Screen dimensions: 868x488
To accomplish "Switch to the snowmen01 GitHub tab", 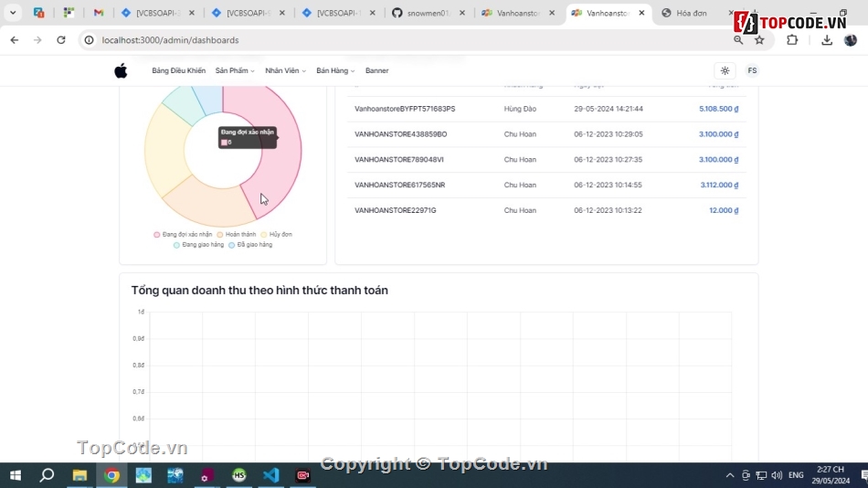I will point(428,13).
